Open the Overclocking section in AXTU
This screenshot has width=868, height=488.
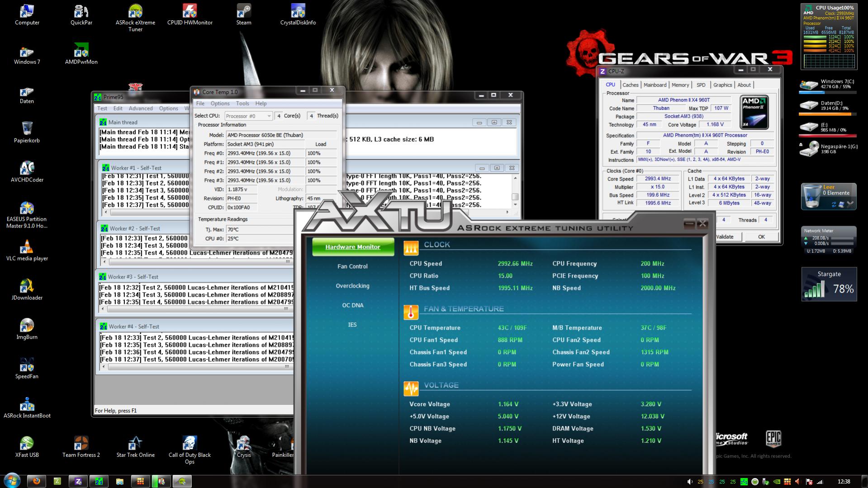(352, 286)
